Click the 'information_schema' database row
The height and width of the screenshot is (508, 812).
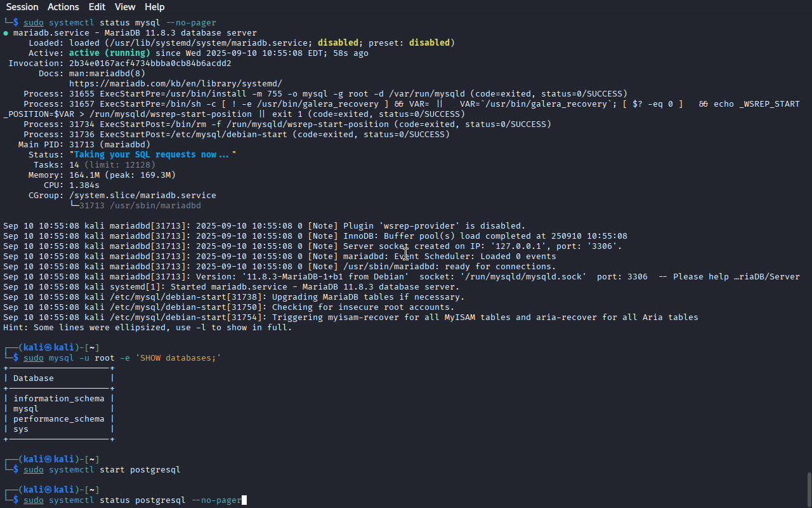59,399
